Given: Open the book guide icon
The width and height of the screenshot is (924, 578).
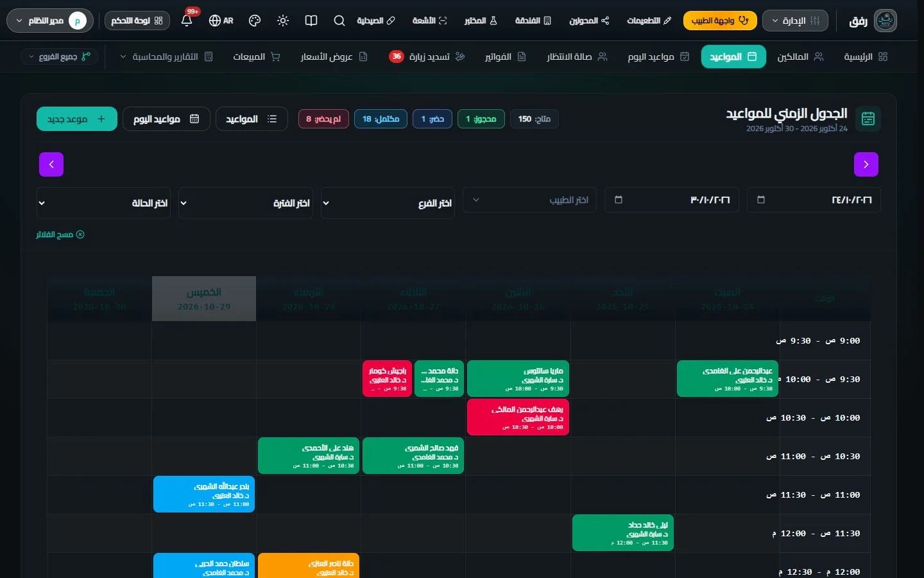Looking at the screenshot, I should tap(311, 21).
